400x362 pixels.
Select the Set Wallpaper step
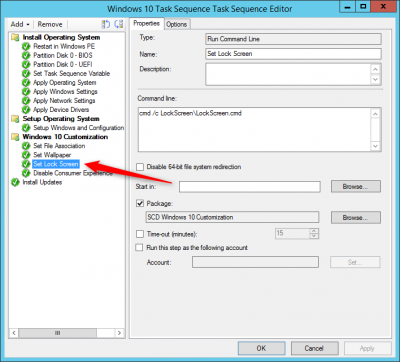point(52,155)
